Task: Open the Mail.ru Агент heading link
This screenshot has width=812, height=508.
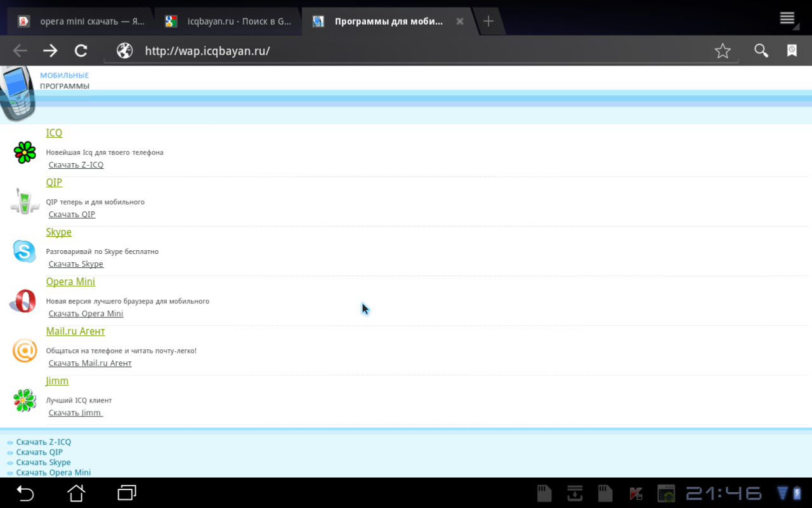Action: pyautogui.click(x=75, y=331)
